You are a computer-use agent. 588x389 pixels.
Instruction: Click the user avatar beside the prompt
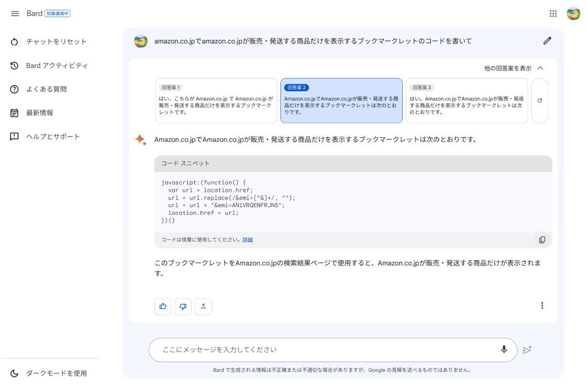pyautogui.click(x=141, y=41)
